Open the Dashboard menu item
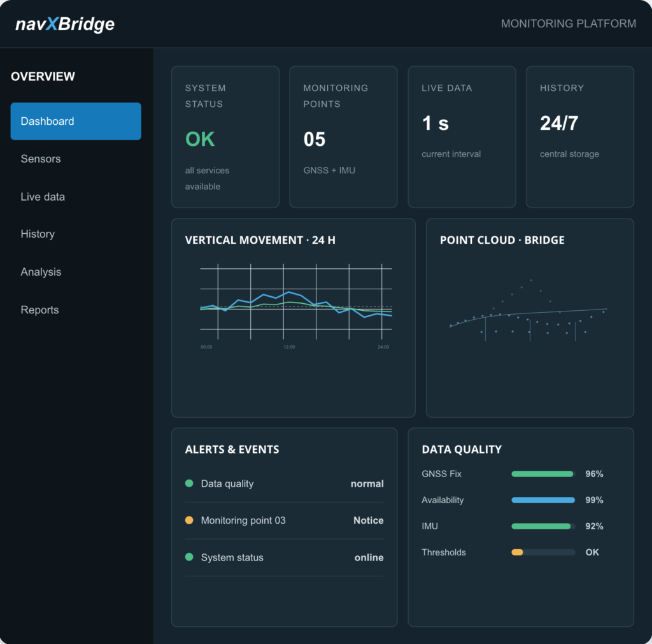Screen dimensions: 652x644 tap(76, 121)
